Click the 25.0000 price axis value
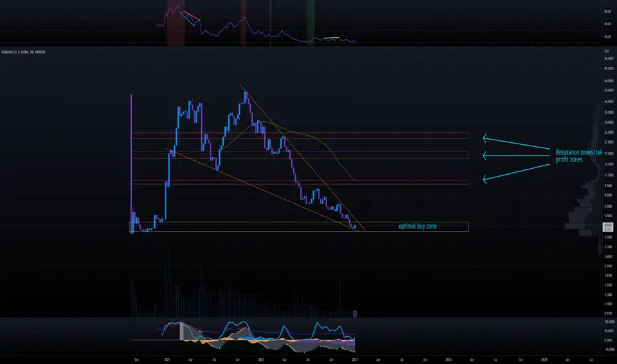617x364 pixels. [608, 132]
